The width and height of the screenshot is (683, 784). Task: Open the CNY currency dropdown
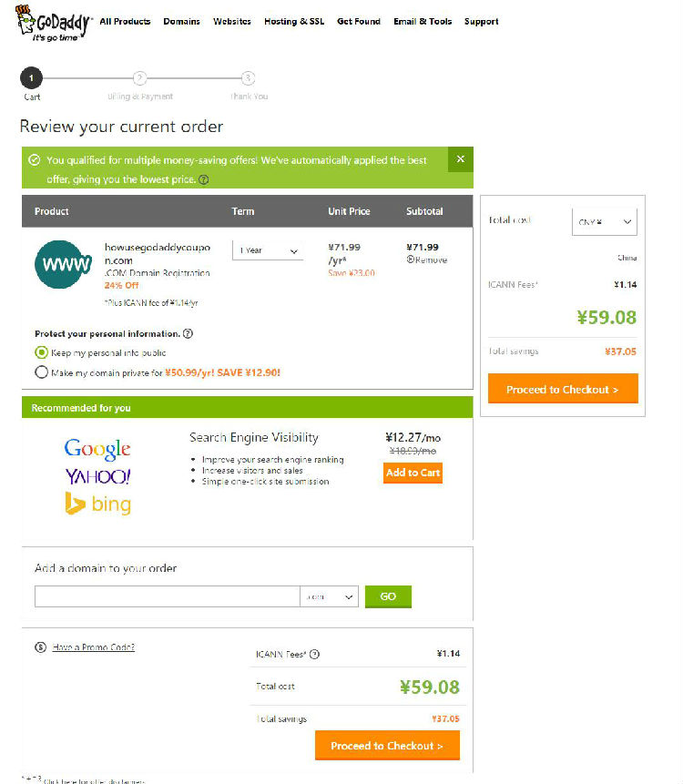click(604, 221)
